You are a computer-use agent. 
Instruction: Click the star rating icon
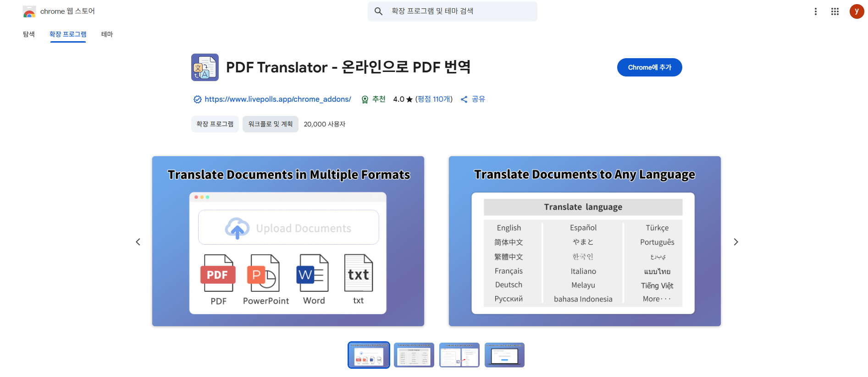tap(409, 99)
